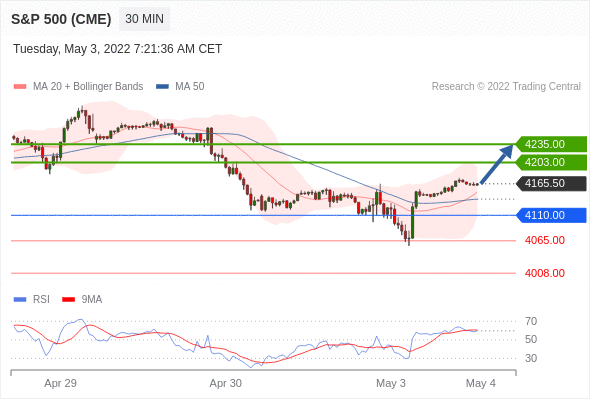Click the blue upward trend arrow
The height and width of the screenshot is (400, 590).
coord(497,164)
